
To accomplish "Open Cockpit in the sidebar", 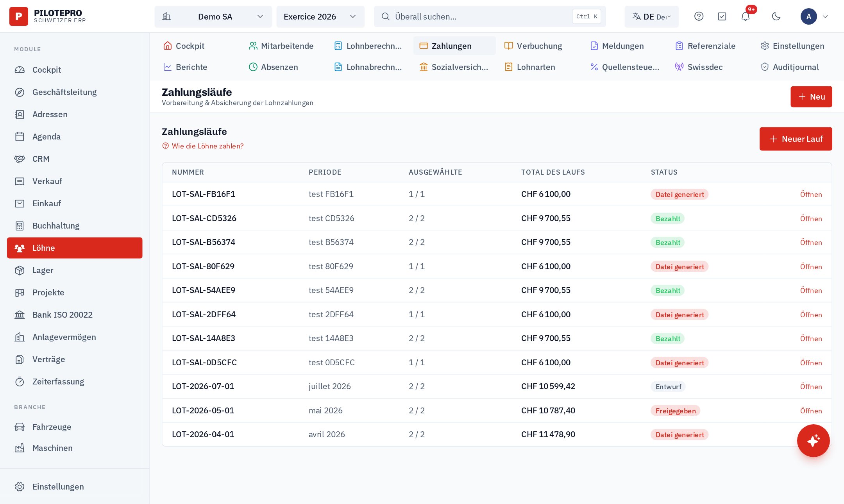I will coord(75,70).
